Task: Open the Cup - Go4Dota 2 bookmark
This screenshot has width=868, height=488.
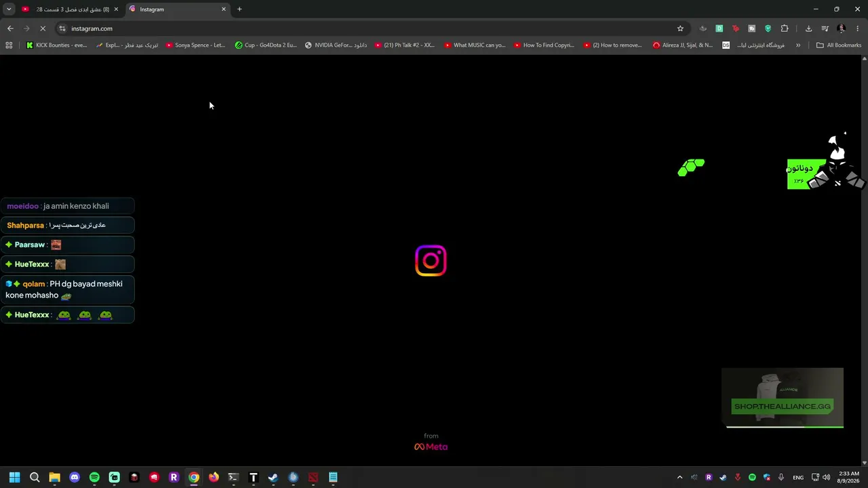Action: (266, 45)
